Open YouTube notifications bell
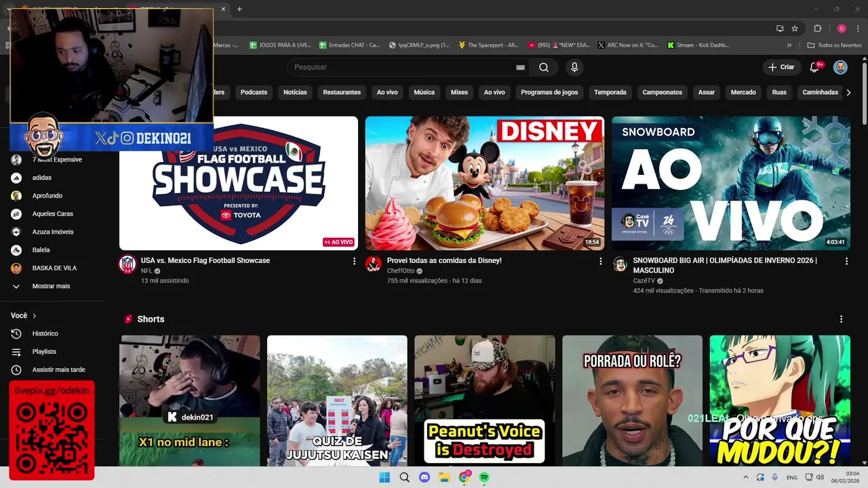 point(816,67)
